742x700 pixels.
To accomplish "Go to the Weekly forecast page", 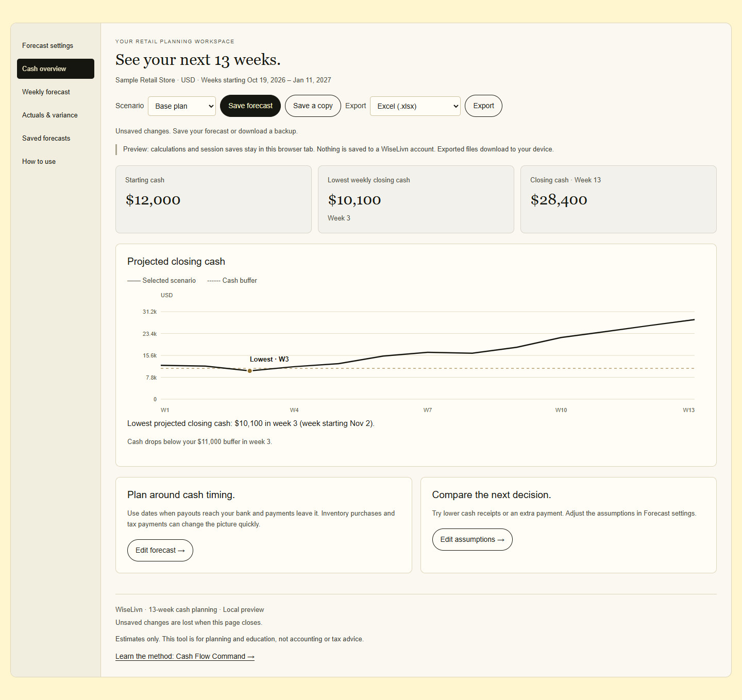I will [56, 92].
